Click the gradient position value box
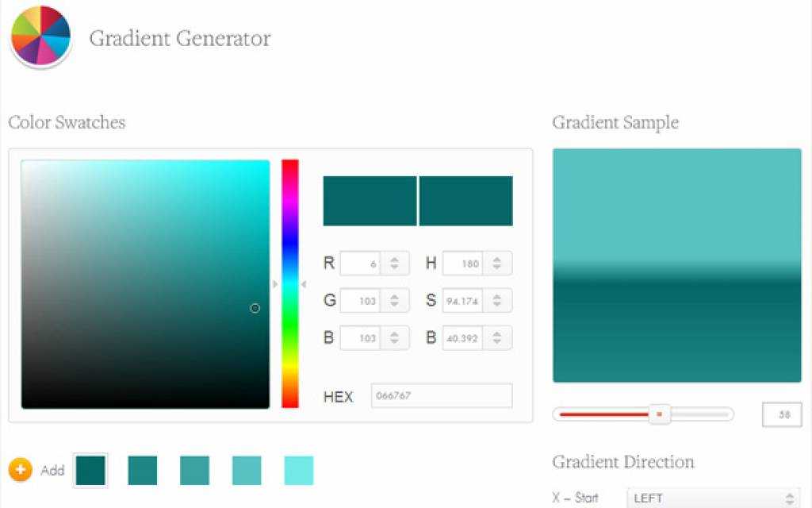Image resolution: width=812 pixels, height=508 pixels. [782, 414]
